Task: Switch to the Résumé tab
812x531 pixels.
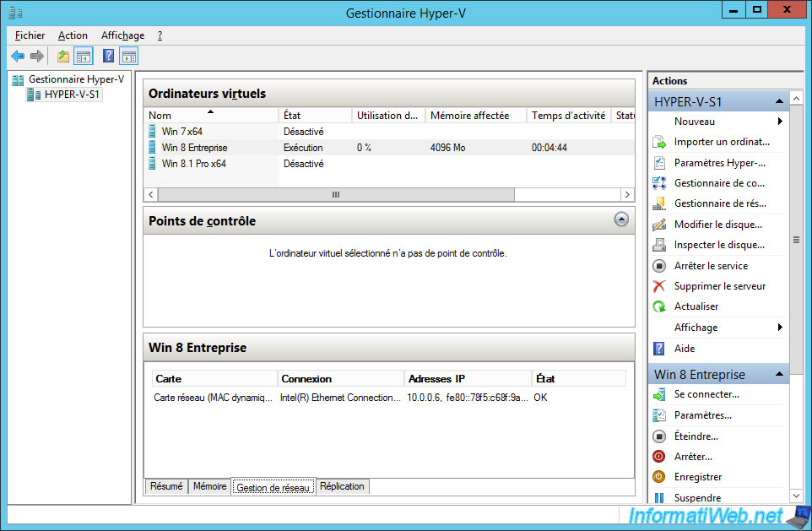Action: pyautogui.click(x=166, y=486)
